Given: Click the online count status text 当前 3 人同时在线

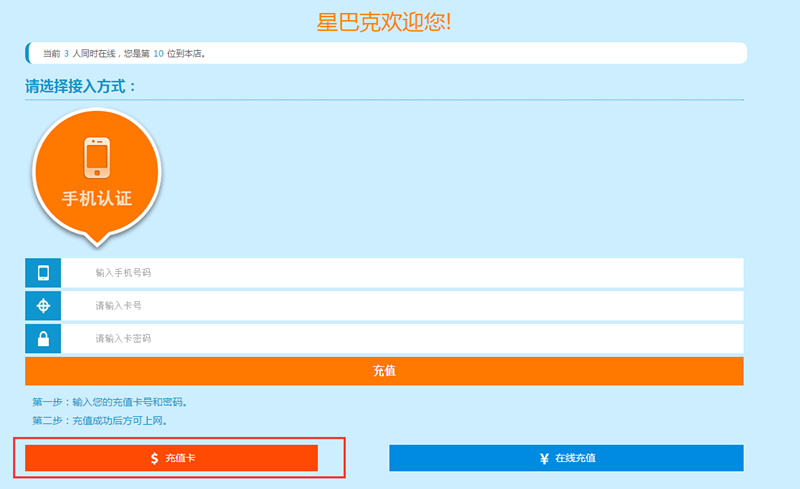Looking at the screenshot, I should click(79, 54).
